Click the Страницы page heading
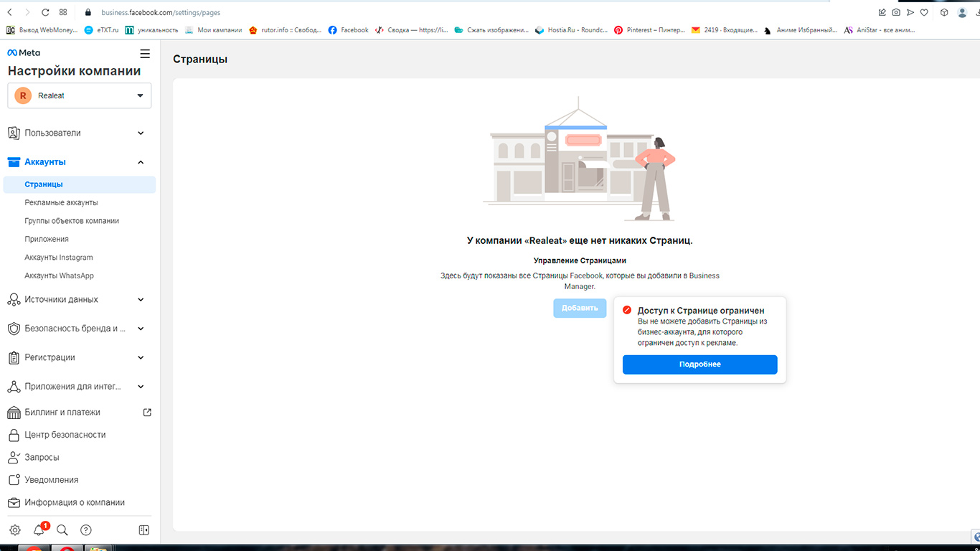The width and height of the screenshot is (980, 551). 200,59
